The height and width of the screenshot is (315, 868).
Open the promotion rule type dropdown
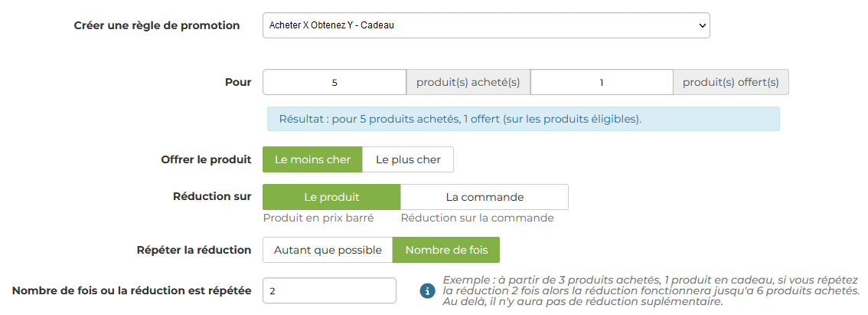[486, 25]
